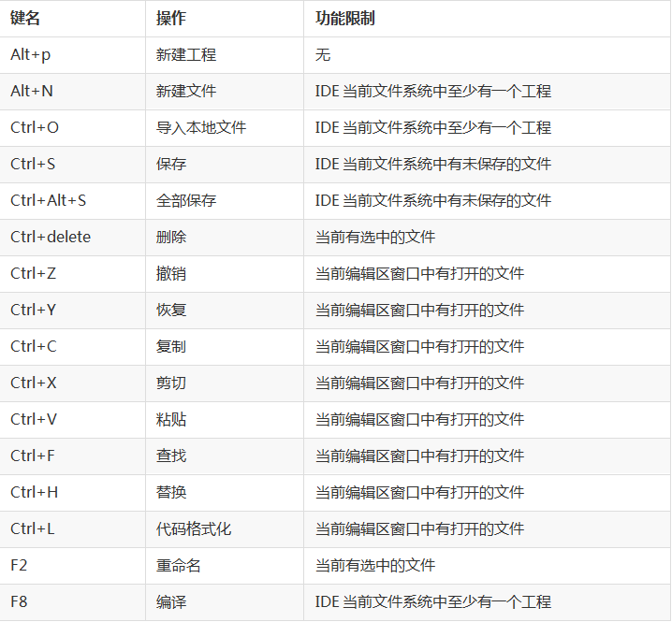Screen dimensions: 672x622
Task: Select the Ctrl+V shortcut cell
Action: [x=72, y=419]
